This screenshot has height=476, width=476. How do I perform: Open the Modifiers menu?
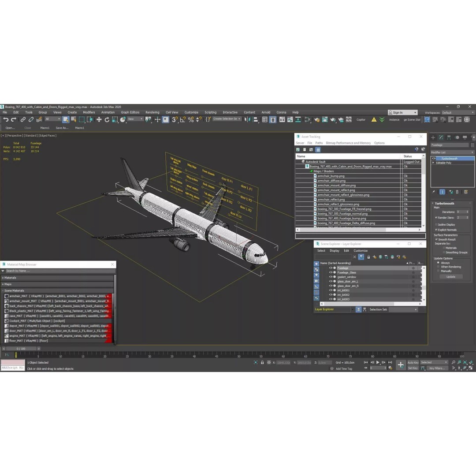pos(89,112)
